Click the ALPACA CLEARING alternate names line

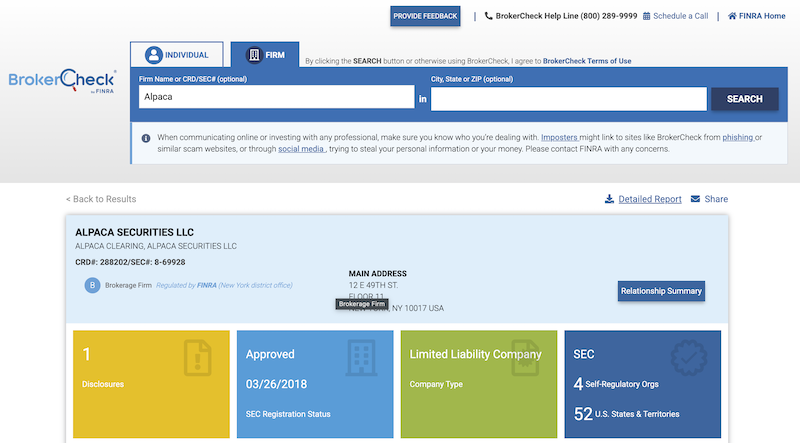pos(156,246)
